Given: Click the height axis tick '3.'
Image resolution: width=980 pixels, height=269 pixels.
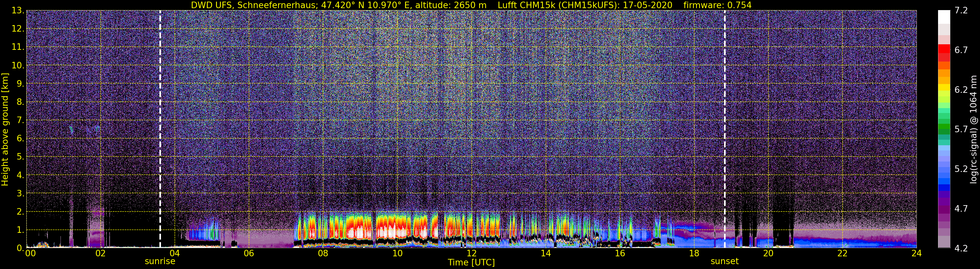Looking at the screenshot, I should (20, 193).
